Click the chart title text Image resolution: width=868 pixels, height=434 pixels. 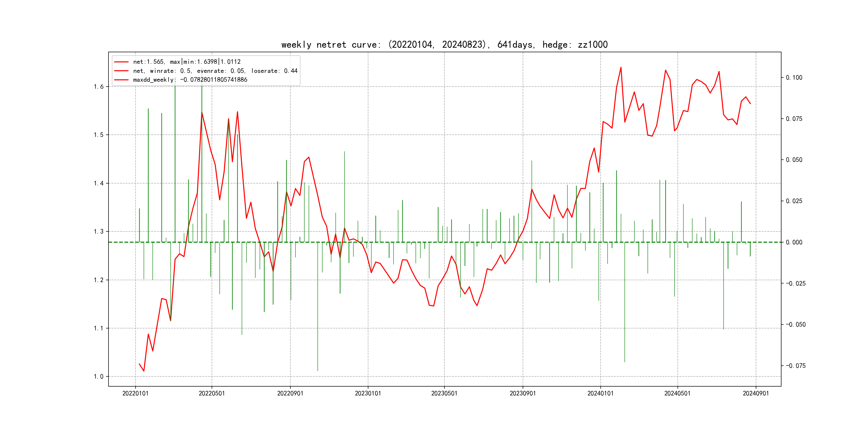point(444,44)
